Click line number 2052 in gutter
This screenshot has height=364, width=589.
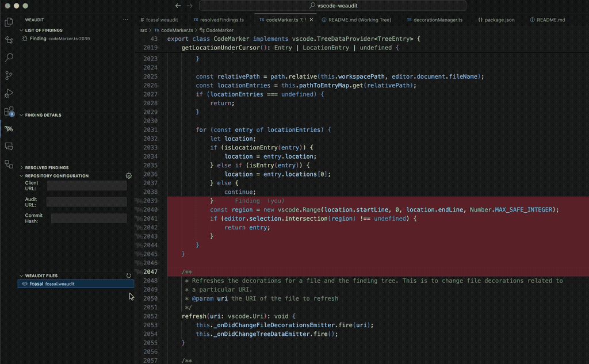point(150,316)
